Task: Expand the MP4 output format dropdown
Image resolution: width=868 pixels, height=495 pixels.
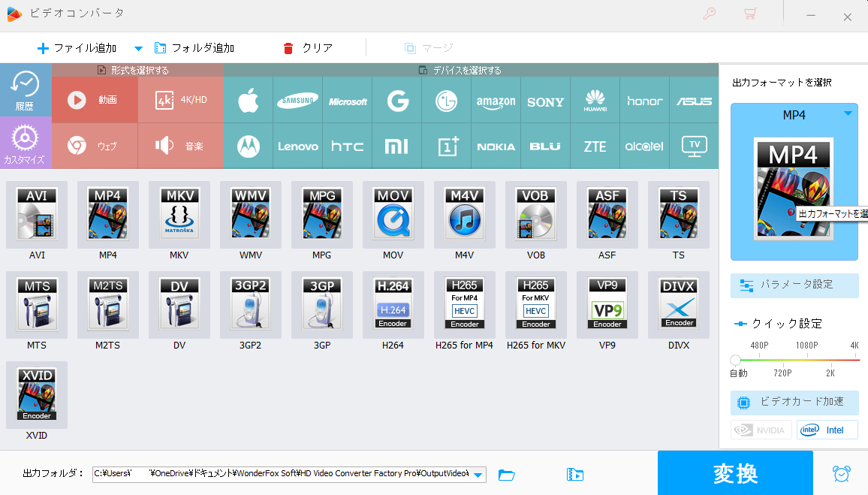Action: tap(848, 113)
